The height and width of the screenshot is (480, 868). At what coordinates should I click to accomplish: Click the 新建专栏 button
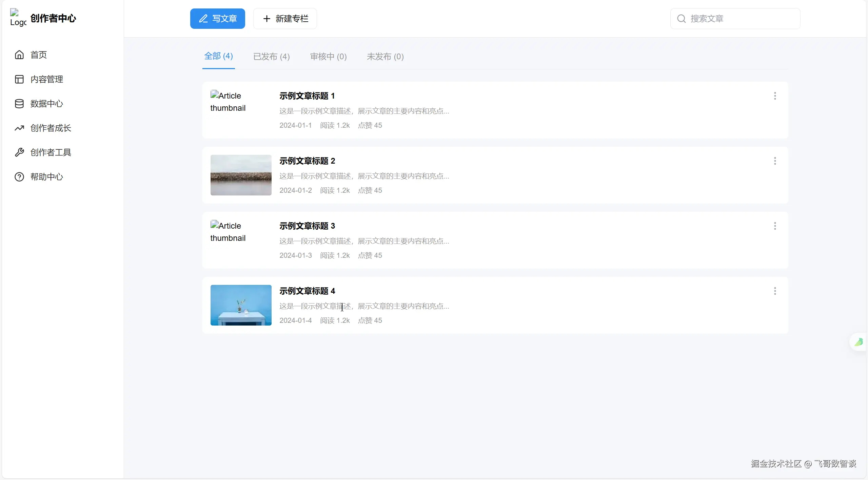(285, 19)
